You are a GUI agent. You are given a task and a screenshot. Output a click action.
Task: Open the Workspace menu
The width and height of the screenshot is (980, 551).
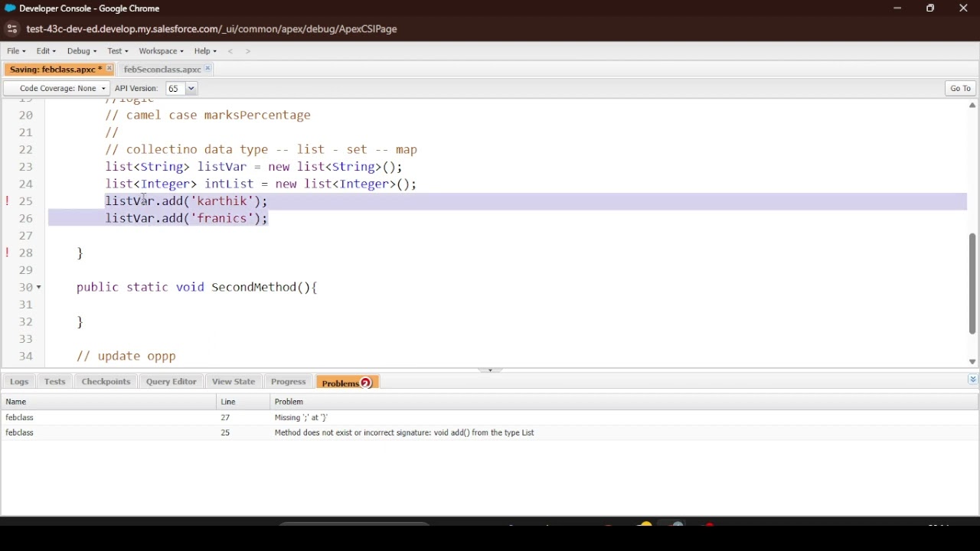[161, 51]
